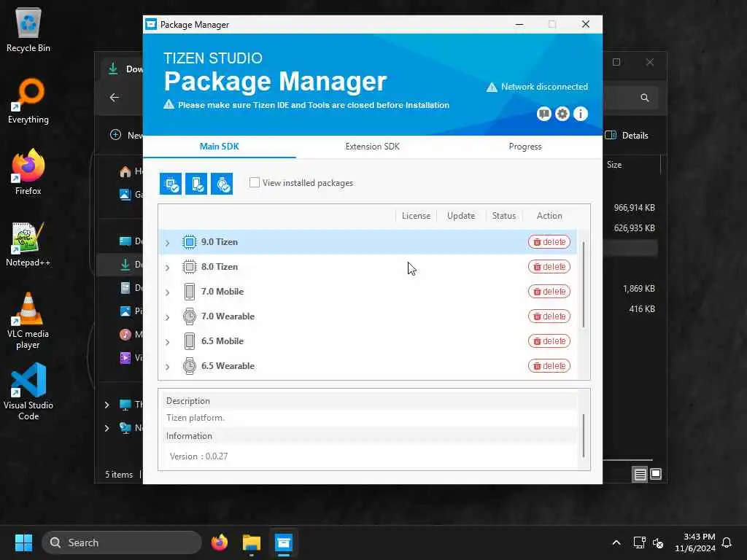Expand the 8.0 Tizen package row
Image resolution: width=747 pixels, height=560 pixels.
point(167,268)
